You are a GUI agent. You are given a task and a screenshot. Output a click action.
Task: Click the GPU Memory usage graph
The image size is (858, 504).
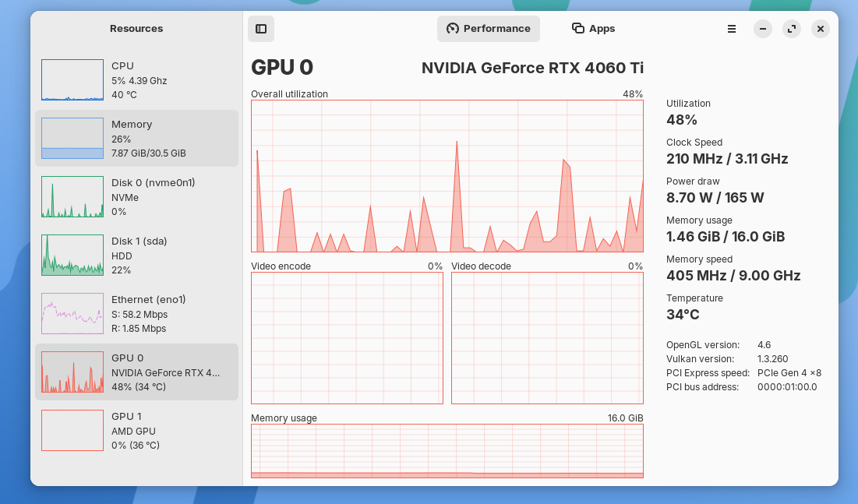click(447, 451)
